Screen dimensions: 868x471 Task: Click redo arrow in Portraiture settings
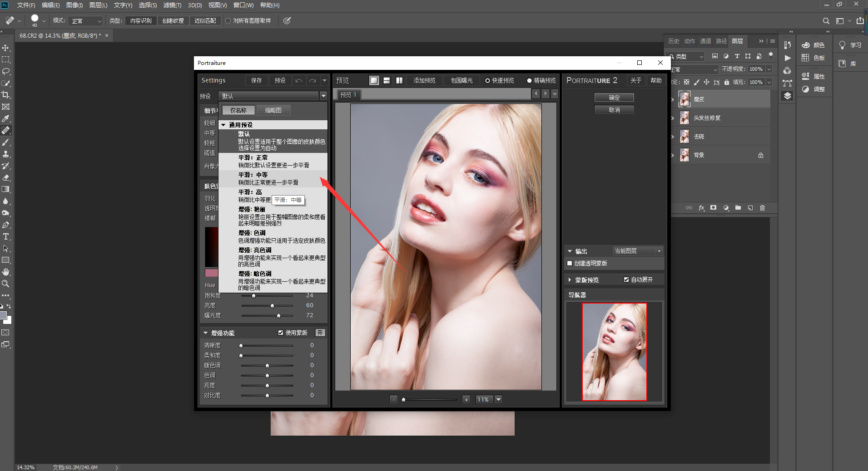pyautogui.click(x=312, y=80)
